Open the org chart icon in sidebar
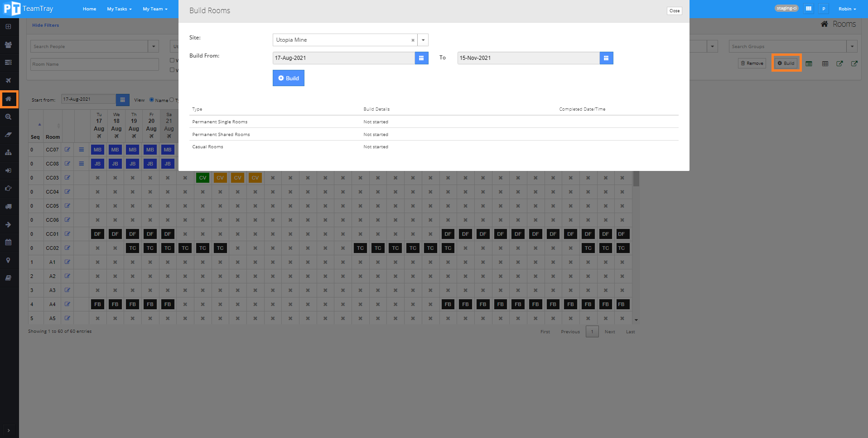The width and height of the screenshot is (868, 438). pyautogui.click(x=9, y=153)
